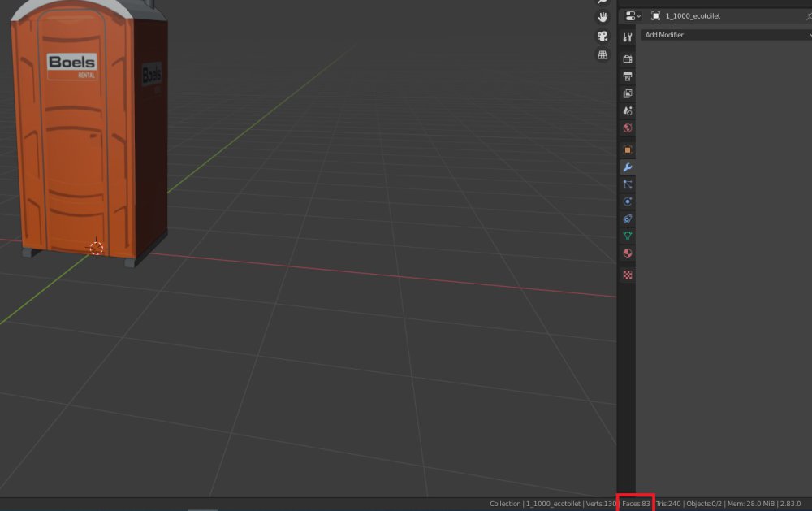This screenshot has height=511, width=812.
Task: Switch orthographic/perspective grid view gizmo
Action: point(603,55)
